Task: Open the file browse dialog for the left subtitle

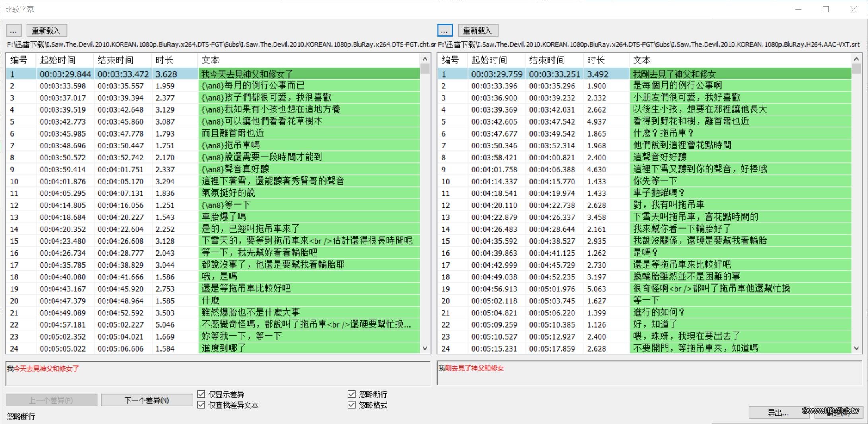Action: point(14,30)
